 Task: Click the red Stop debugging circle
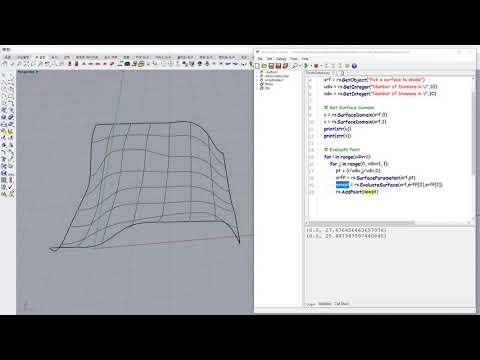[x=316, y=66]
